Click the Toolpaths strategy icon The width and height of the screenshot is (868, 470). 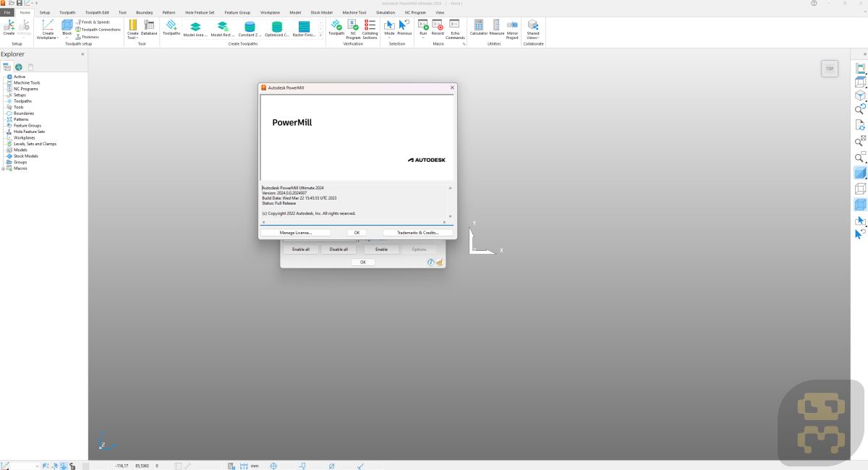[171, 27]
